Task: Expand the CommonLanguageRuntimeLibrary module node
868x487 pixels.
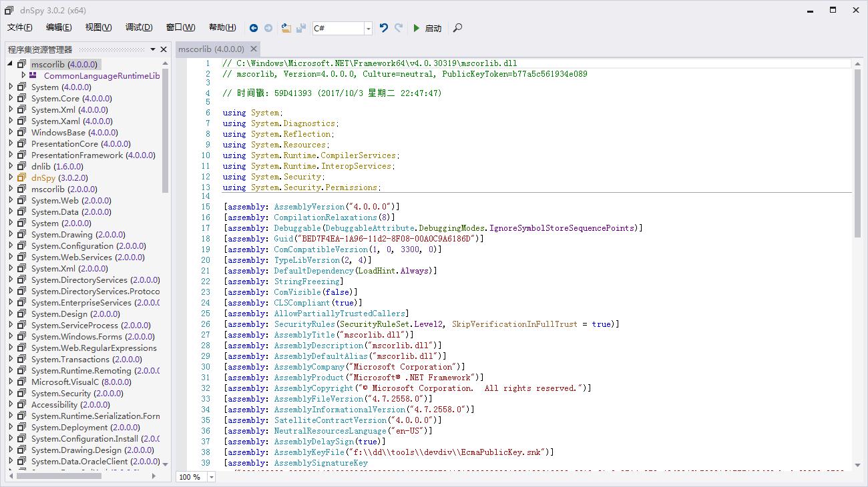Action: click(23, 75)
